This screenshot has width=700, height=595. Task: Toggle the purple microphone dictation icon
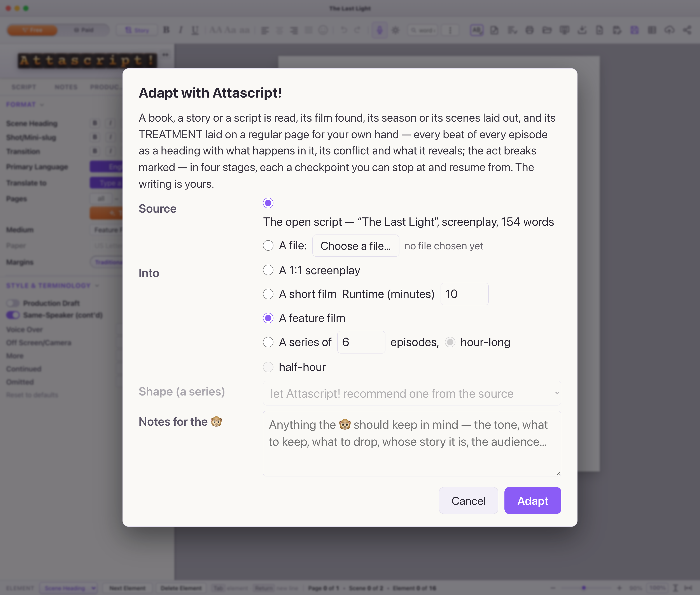pyautogui.click(x=380, y=30)
